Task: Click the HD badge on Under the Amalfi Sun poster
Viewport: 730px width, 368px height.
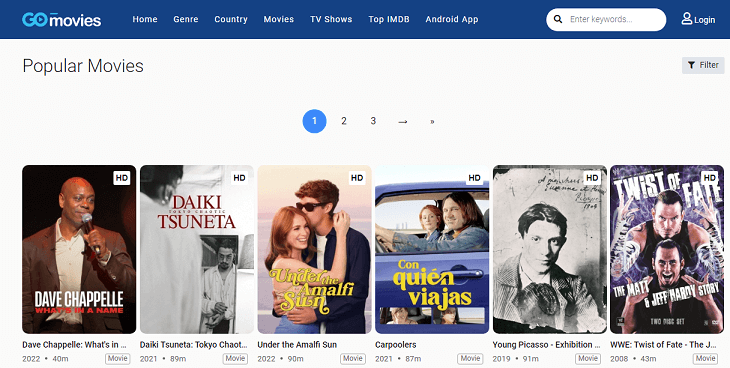Action: coord(357,178)
